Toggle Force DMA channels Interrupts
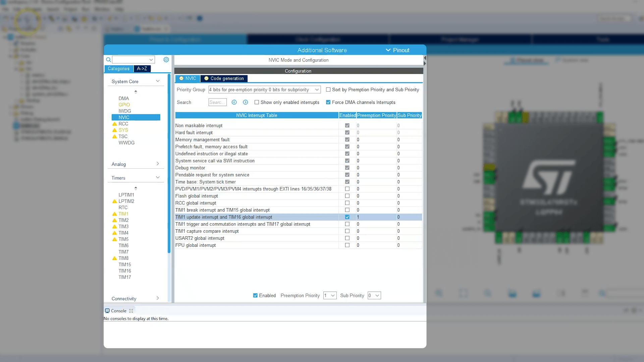This screenshot has width=644, height=362. (328, 102)
